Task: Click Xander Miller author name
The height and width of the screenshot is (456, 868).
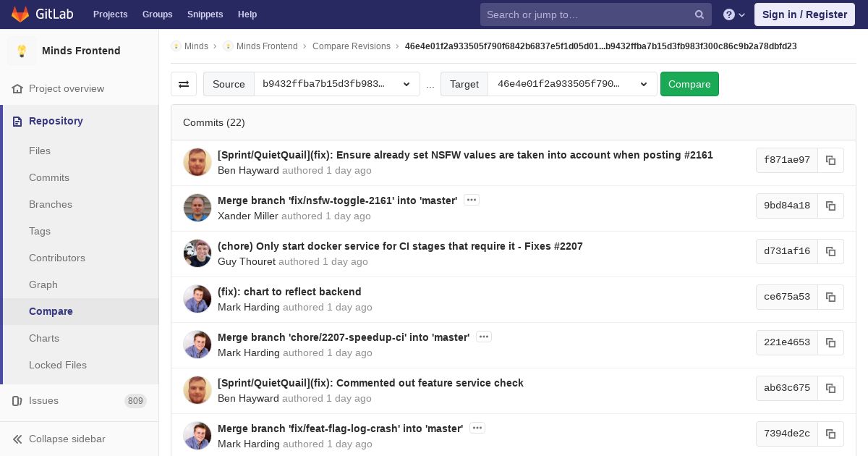Action: click(x=248, y=216)
